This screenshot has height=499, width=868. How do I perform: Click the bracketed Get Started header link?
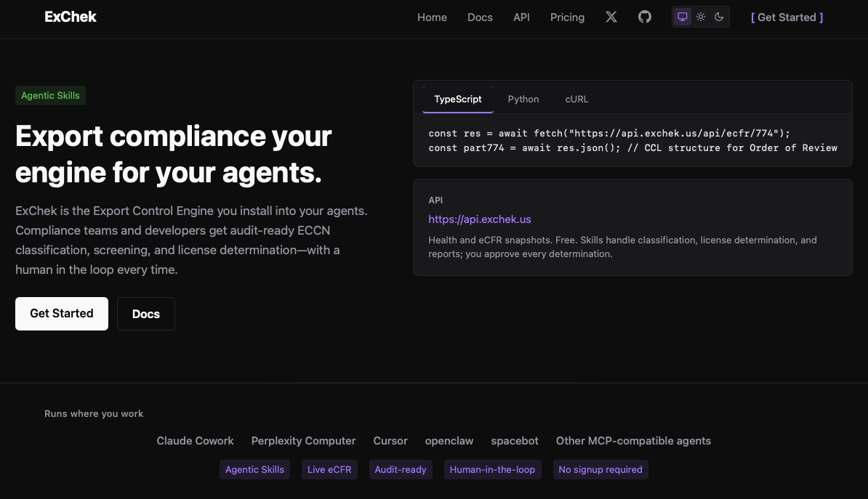pos(787,17)
